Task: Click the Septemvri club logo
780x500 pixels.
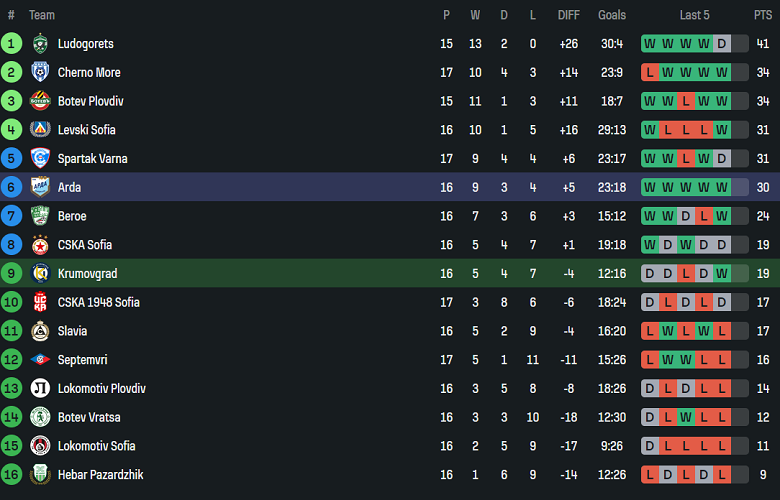Action: [40, 360]
